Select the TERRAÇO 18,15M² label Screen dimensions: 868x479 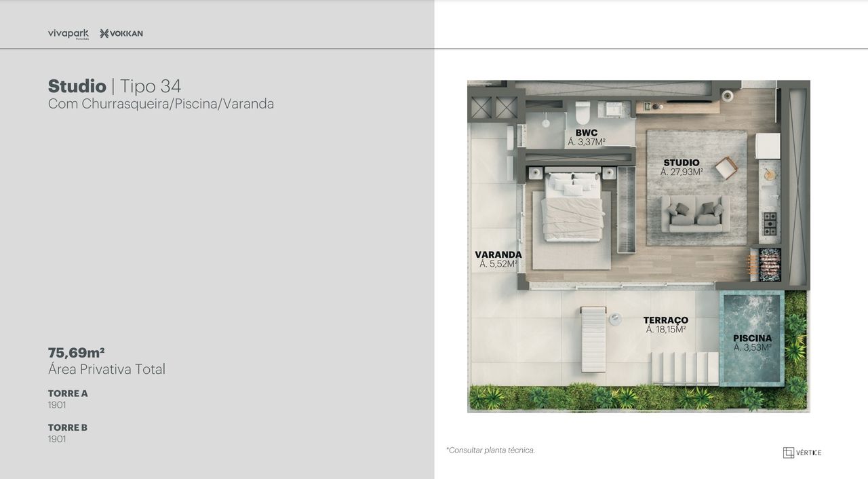click(665, 324)
